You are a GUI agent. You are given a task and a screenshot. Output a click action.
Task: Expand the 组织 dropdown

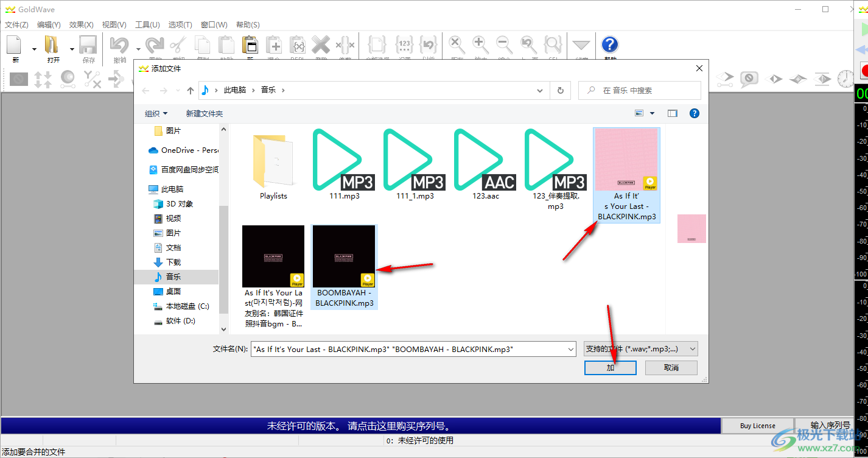click(x=156, y=113)
